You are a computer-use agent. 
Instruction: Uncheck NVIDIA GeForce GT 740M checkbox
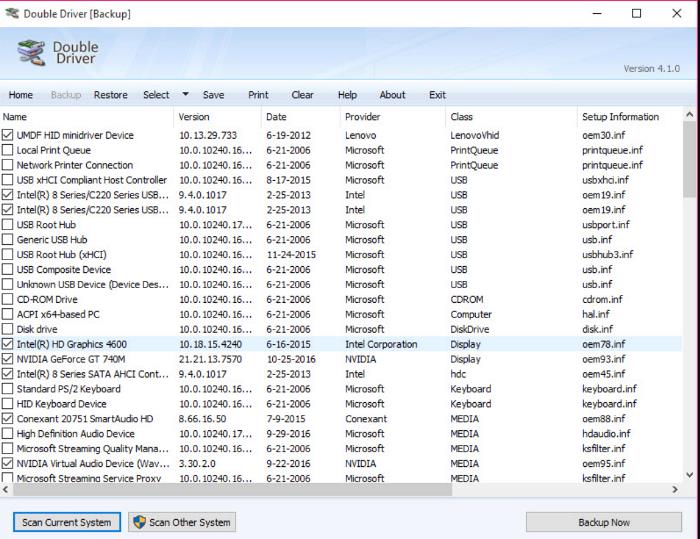[x=7, y=359]
